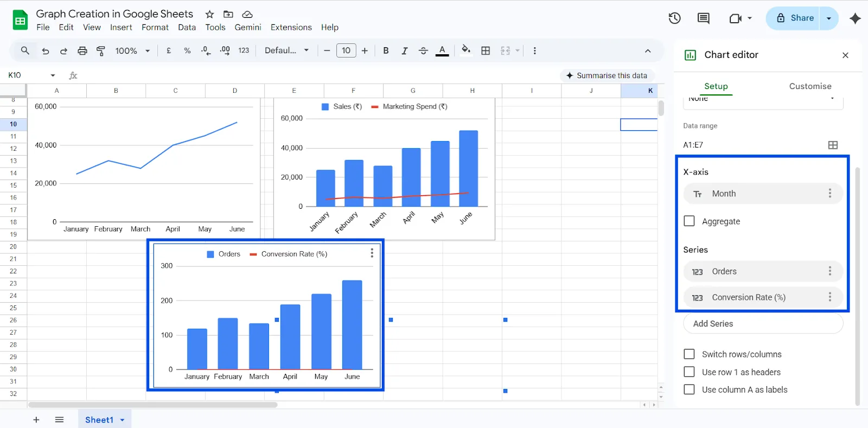The width and height of the screenshot is (868, 428).
Task: Click the Add Series button
Action: [x=762, y=324]
